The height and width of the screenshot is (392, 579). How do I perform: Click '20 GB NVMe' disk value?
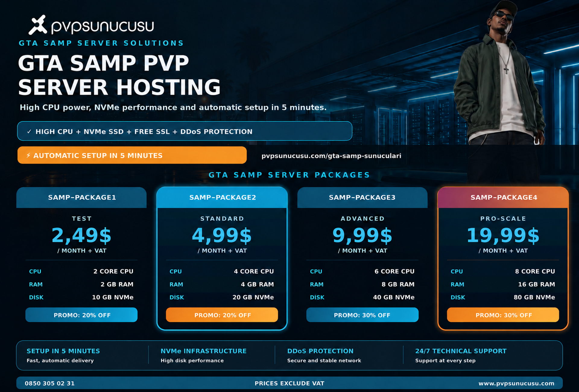point(253,297)
